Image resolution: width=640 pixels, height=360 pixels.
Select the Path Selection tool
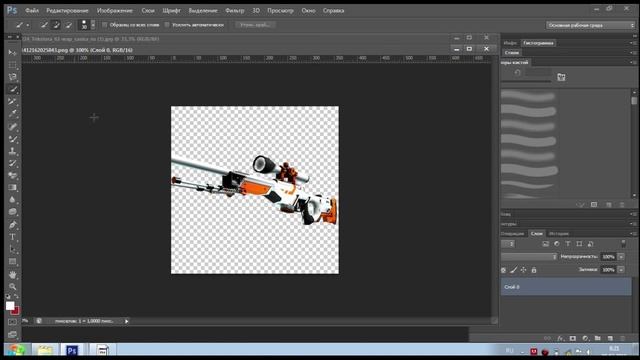tap(13, 249)
